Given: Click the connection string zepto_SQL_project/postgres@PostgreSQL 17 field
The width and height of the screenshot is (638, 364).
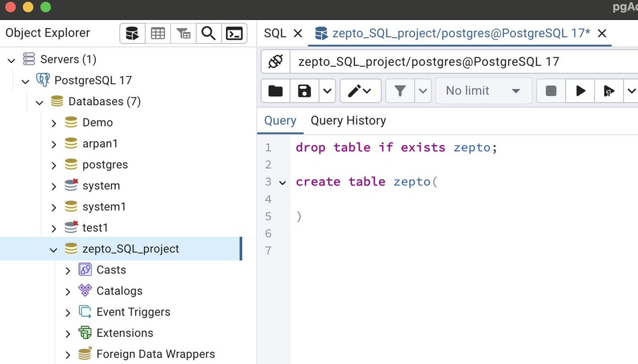Looking at the screenshot, I should 464,62.
